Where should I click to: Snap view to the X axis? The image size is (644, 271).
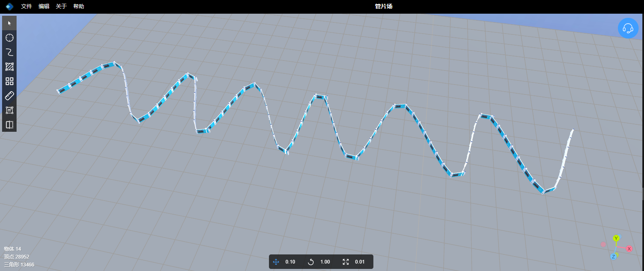(629, 249)
